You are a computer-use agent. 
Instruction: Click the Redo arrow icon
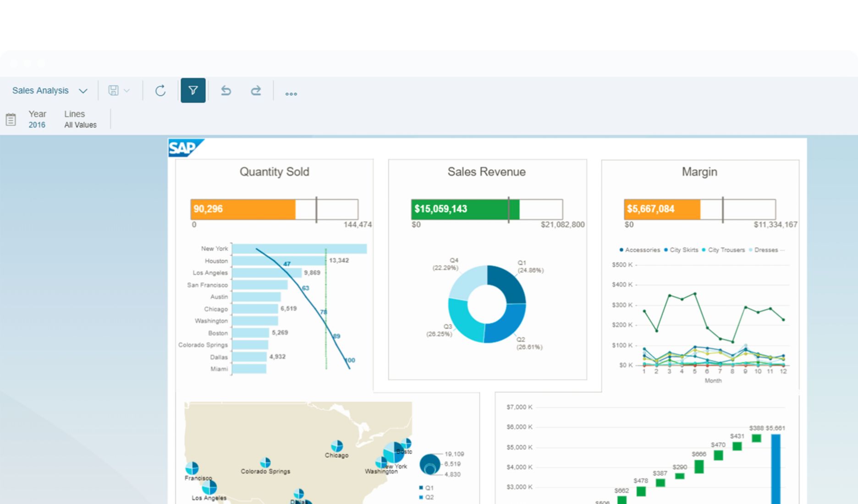tap(256, 91)
